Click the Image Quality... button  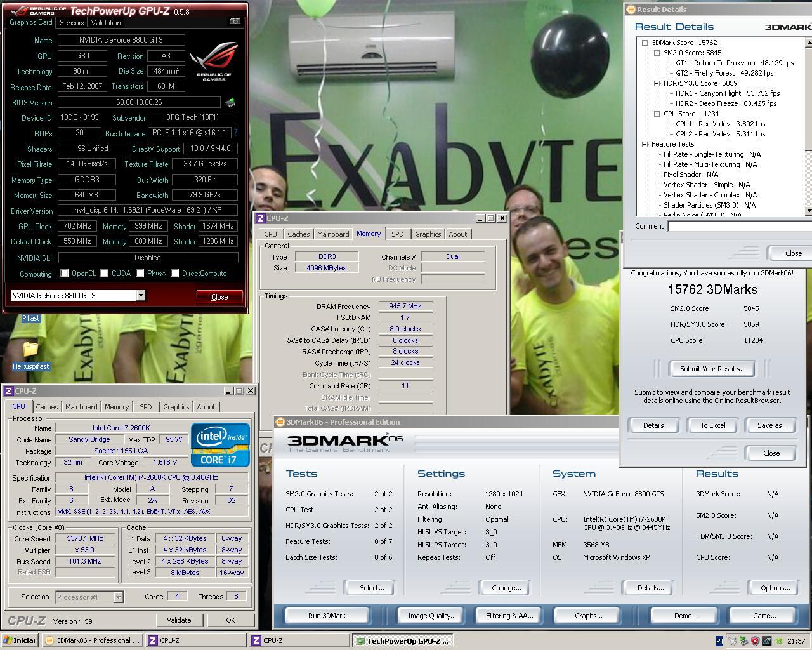(431, 616)
